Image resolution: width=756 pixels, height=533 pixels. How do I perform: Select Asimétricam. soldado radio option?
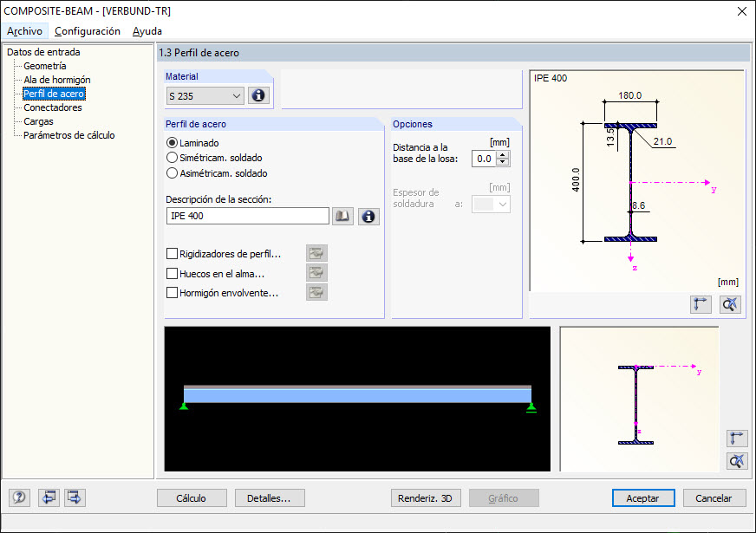tap(172, 173)
